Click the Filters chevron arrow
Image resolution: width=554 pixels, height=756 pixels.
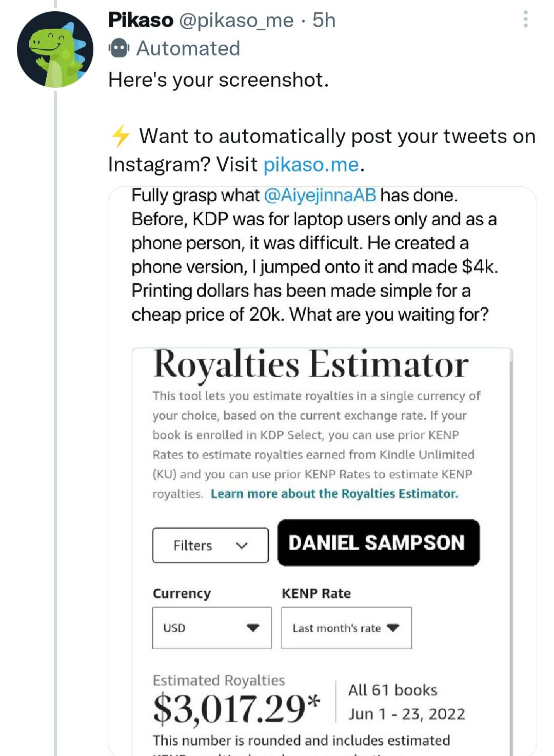(x=242, y=546)
